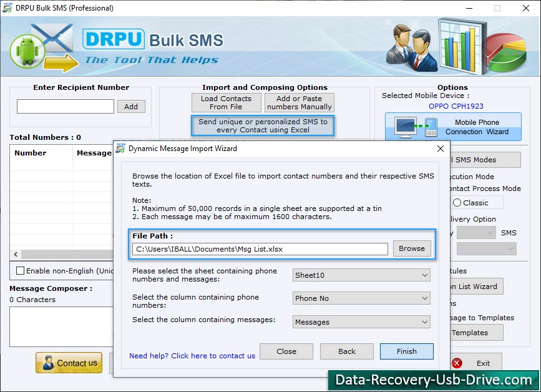Click the Close button in wizard
The width and height of the screenshot is (541, 392).
tap(286, 351)
